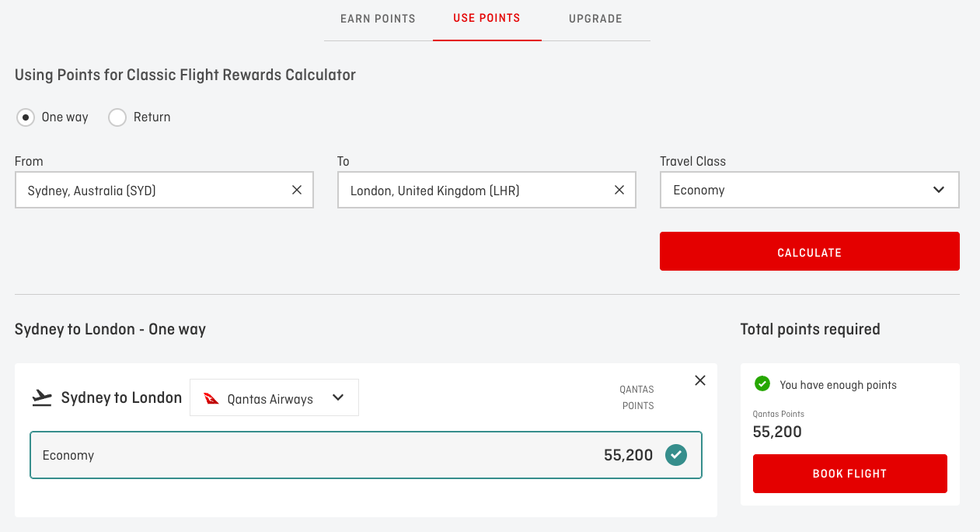Click the Qantas kangaroo logo icon

click(x=211, y=398)
